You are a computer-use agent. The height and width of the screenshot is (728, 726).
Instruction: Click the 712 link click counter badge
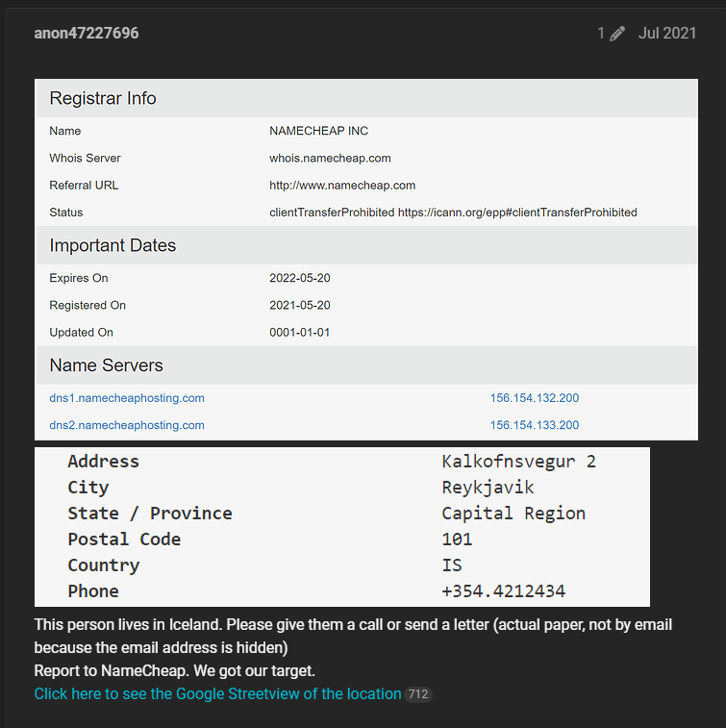(x=417, y=694)
